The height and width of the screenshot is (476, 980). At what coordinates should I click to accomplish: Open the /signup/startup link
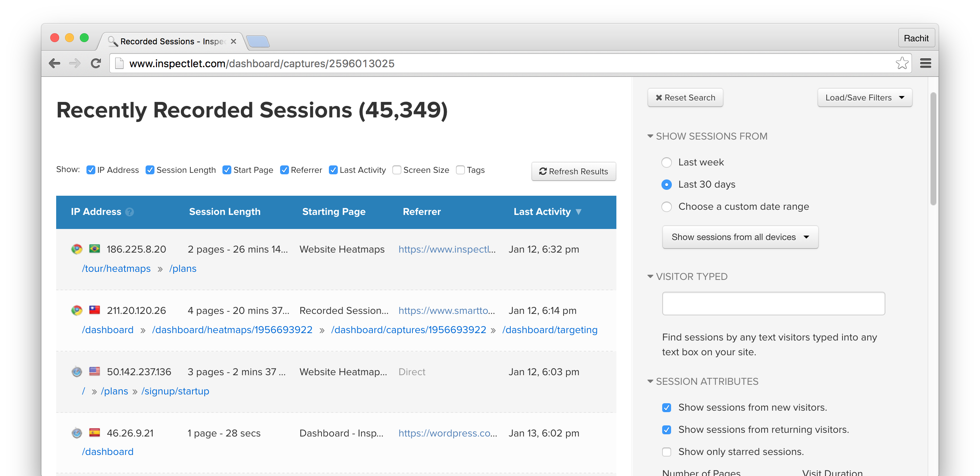pyautogui.click(x=175, y=391)
